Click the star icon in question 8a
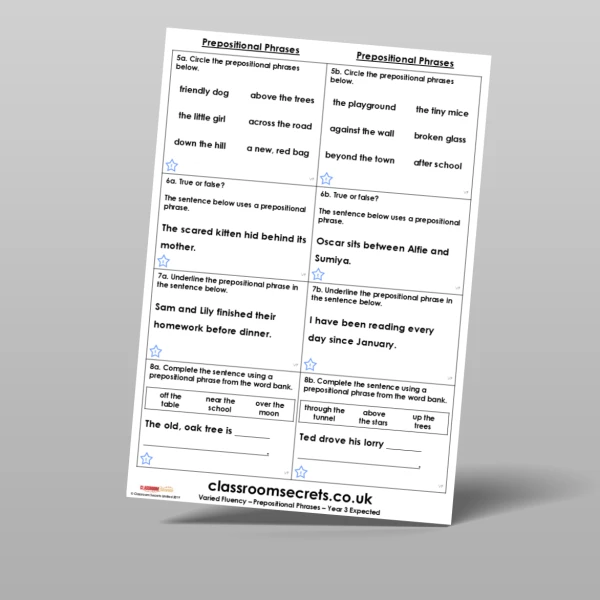Viewport: 600px width, 600px height. click(147, 458)
